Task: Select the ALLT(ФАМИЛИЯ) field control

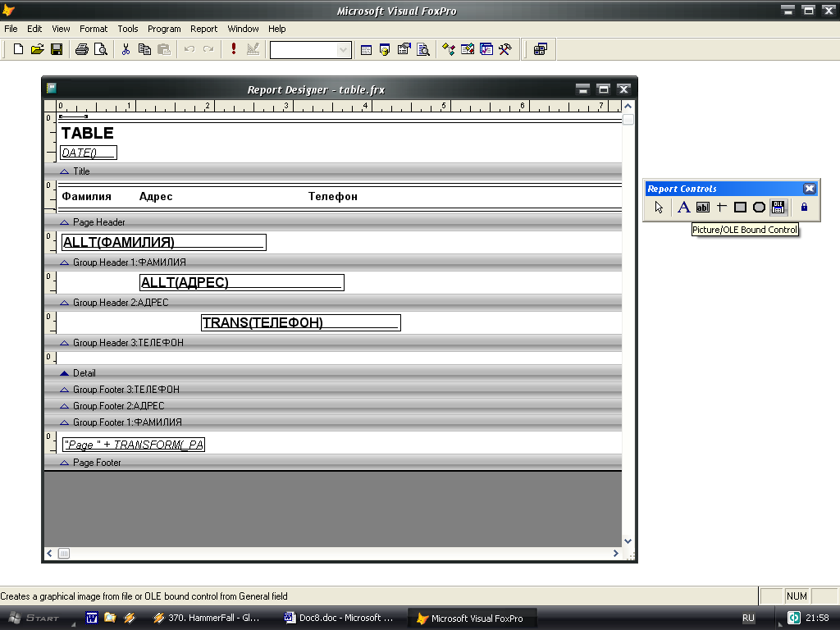Action: pyautogui.click(x=164, y=242)
